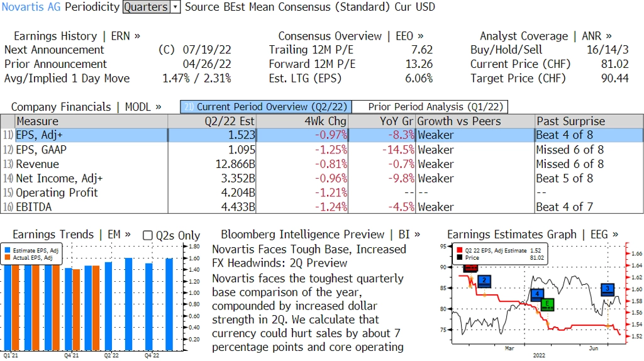Click the blue marker 2 on estimates graph
This screenshot has height=361, width=644.
coord(485,281)
